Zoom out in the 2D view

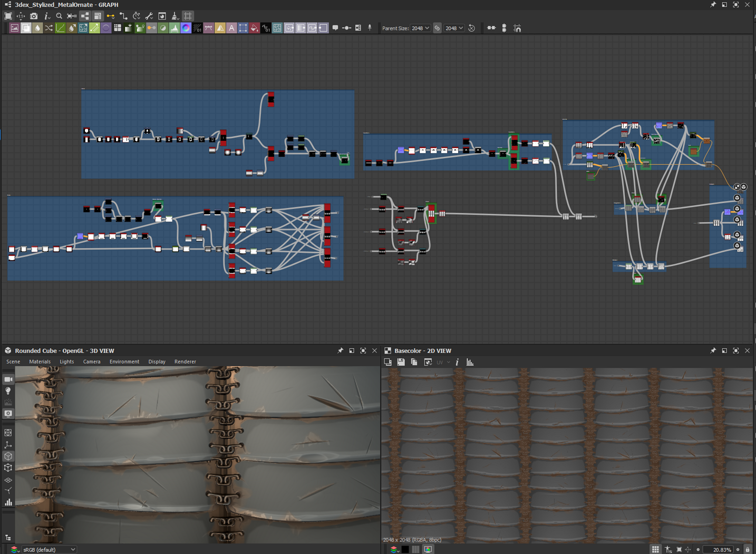(698, 550)
